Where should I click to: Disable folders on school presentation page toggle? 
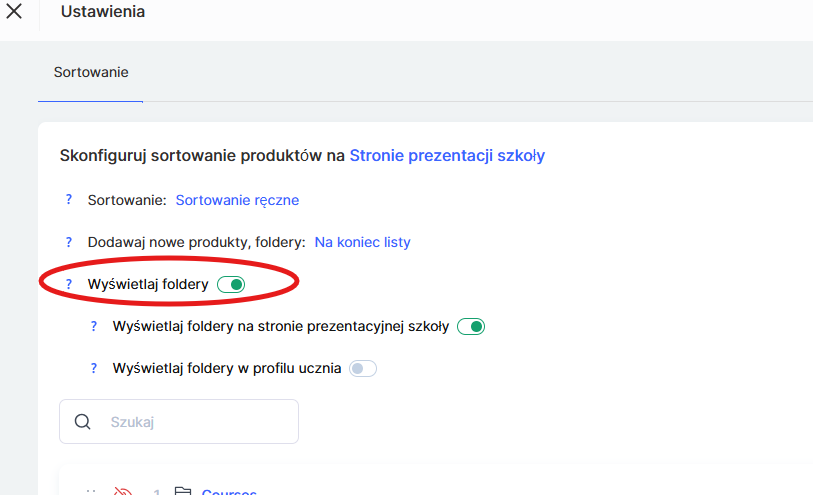[471, 326]
